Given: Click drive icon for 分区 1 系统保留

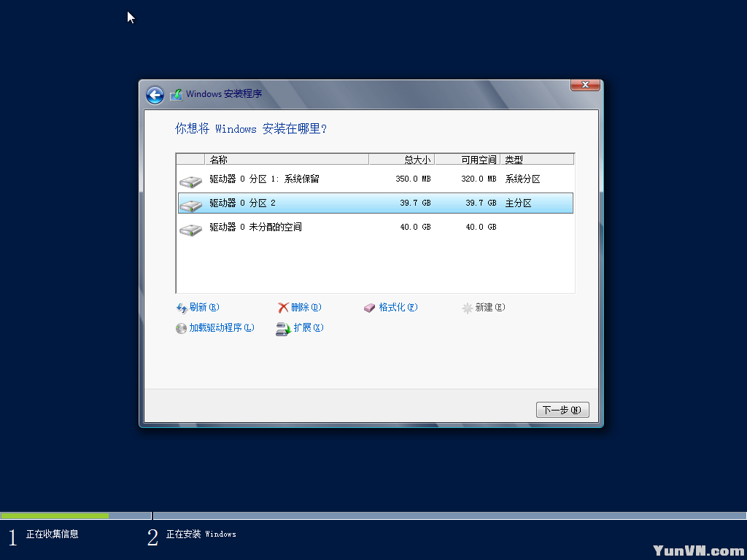Looking at the screenshot, I should 190,181.
